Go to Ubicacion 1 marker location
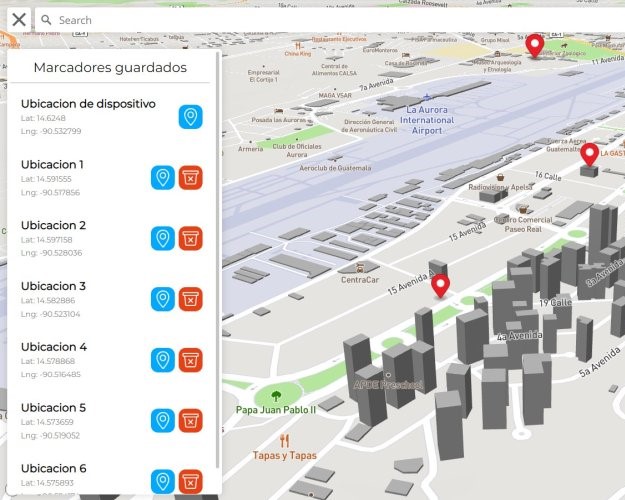Viewport: 625px width, 500px height. (x=162, y=178)
